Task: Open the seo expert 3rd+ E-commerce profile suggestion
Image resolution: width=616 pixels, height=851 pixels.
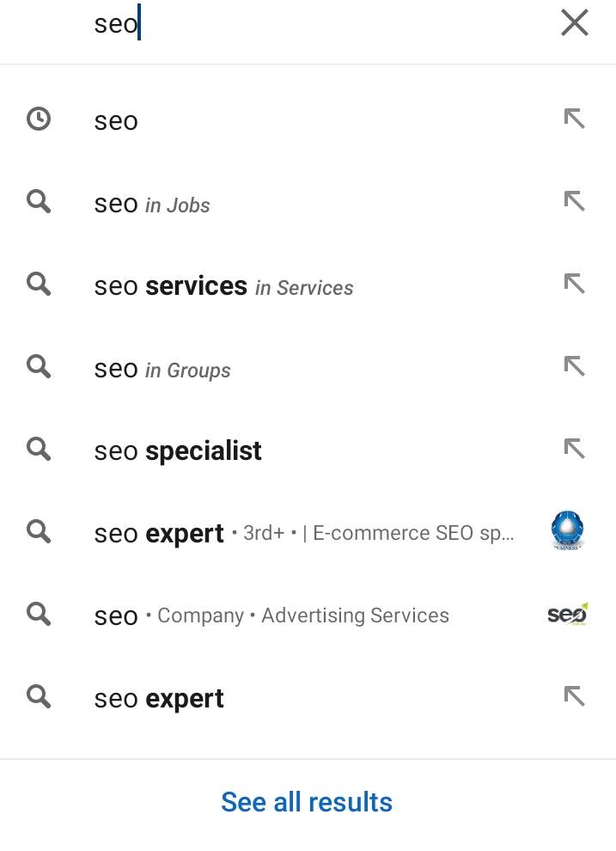Action: (x=308, y=532)
